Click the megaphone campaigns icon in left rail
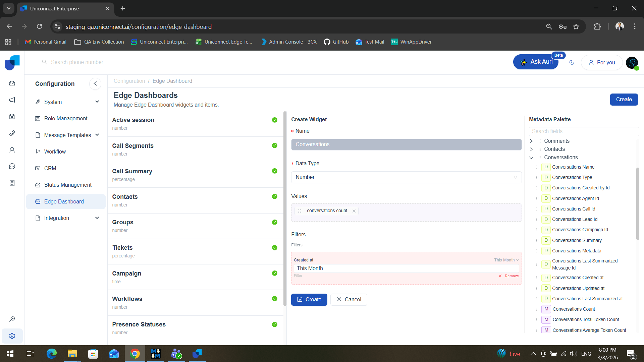Image resolution: width=644 pixels, height=362 pixels. [x=12, y=100]
